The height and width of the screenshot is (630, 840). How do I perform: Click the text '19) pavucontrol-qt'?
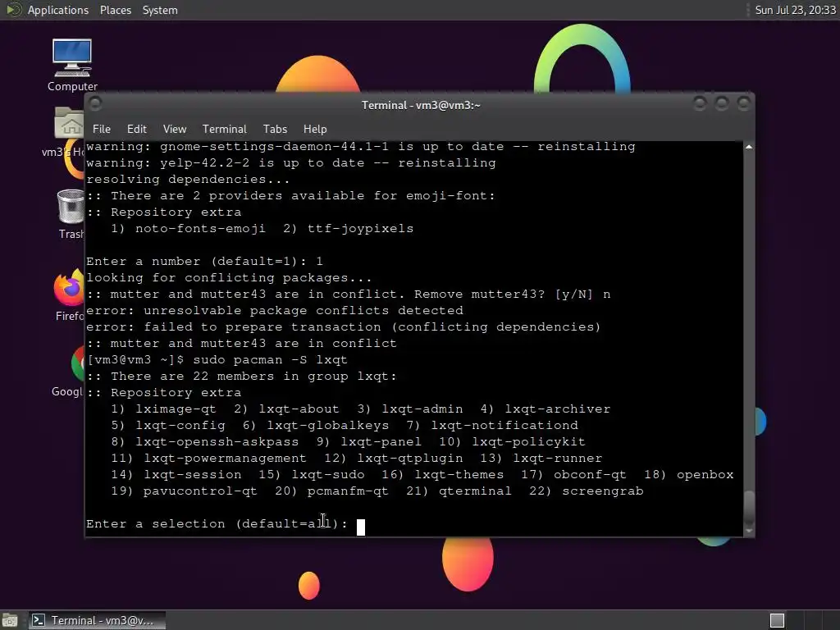pos(184,491)
